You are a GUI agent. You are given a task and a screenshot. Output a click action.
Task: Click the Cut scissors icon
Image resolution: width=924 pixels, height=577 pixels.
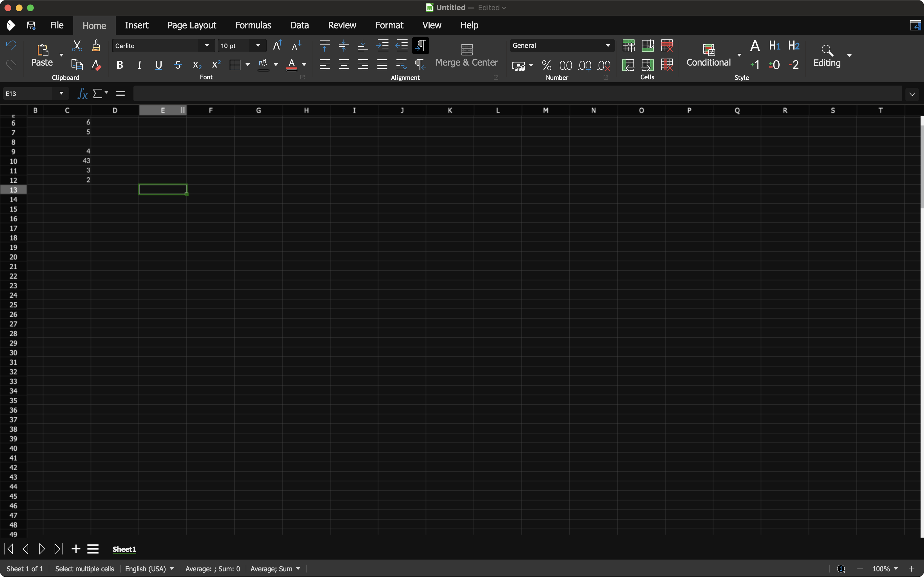point(77,45)
